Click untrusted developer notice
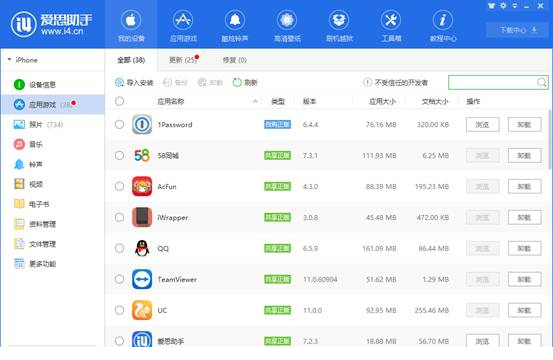Screen dimensions: 553x360 tap(395, 83)
